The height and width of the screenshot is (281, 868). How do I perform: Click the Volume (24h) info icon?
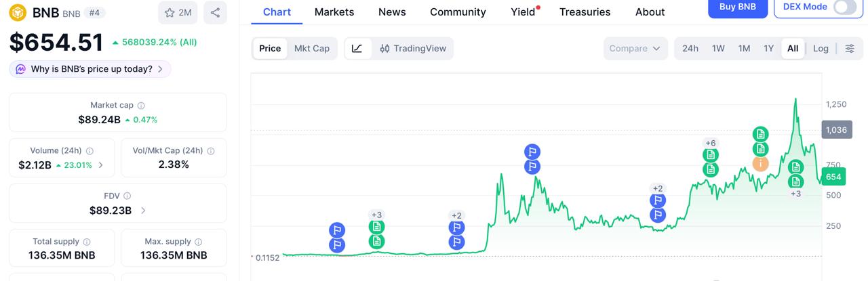click(90, 151)
